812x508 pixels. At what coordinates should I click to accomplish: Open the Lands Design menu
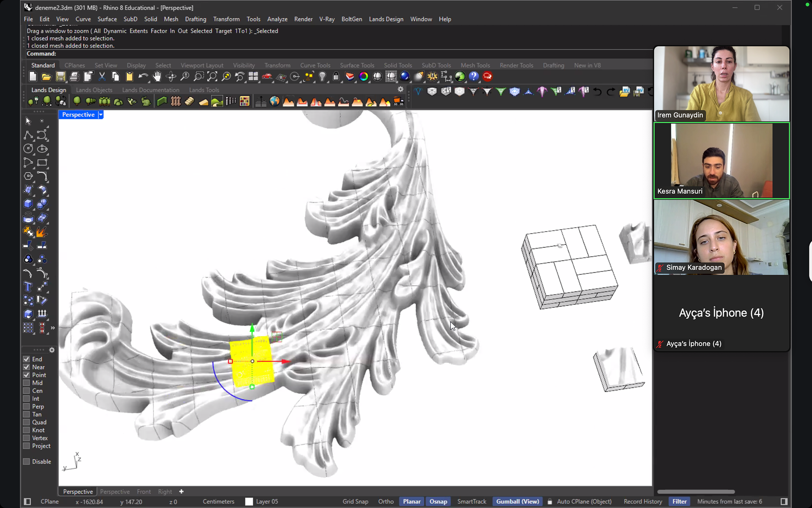[x=386, y=19]
